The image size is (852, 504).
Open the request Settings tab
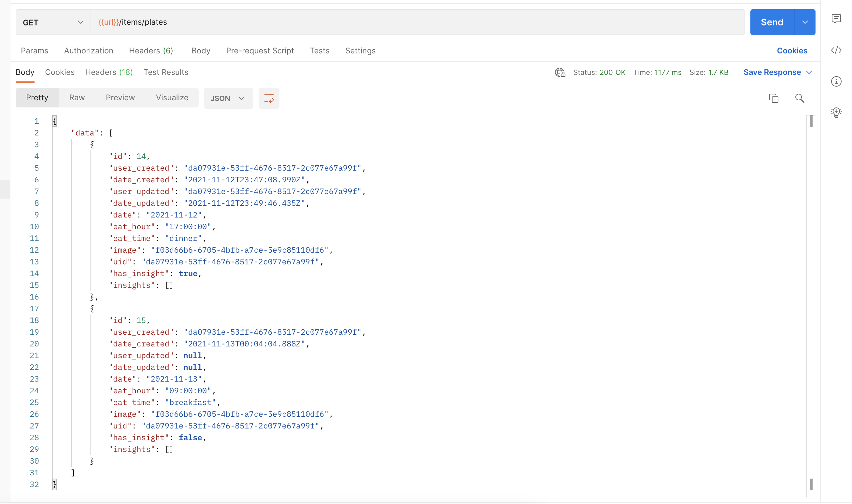360,50
